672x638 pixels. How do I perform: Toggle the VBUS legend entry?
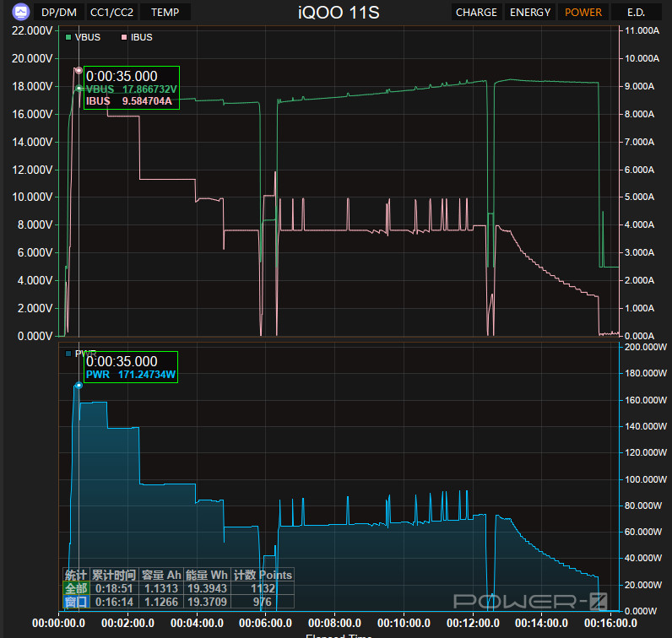(83, 37)
